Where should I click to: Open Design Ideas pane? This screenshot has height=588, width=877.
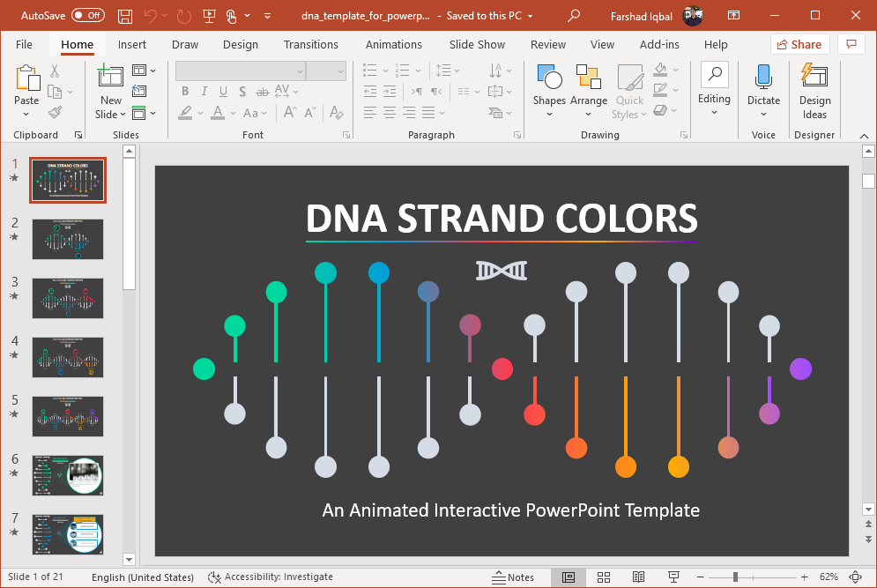(x=814, y=90)
